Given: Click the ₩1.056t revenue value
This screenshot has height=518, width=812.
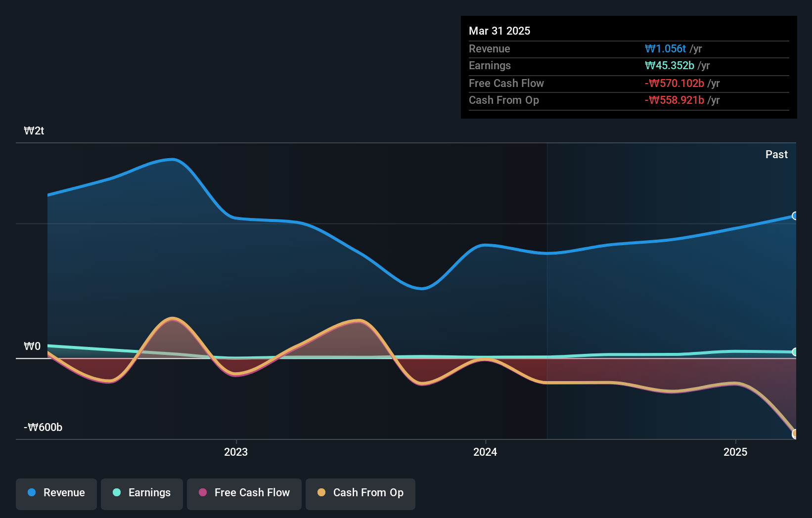Looking at the screenshot, I should 665,48.
